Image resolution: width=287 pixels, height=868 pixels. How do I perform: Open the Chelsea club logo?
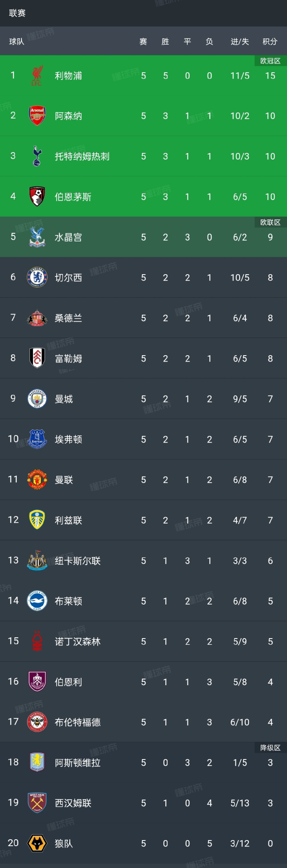point(37,277)
